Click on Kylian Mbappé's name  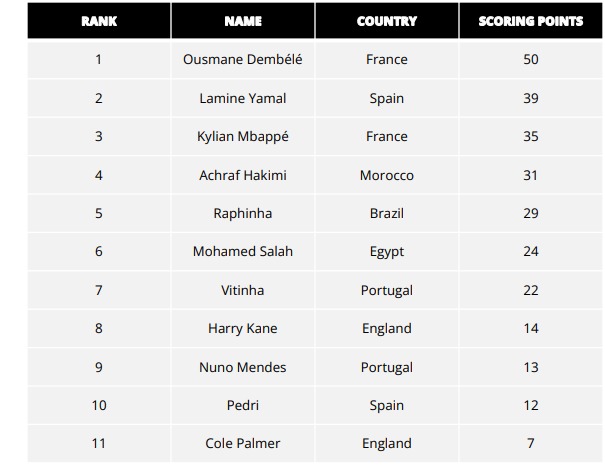(x=243, y=136)
